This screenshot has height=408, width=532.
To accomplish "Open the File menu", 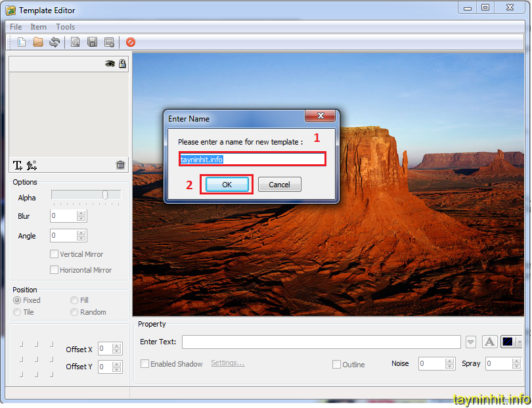I will 16,27.
